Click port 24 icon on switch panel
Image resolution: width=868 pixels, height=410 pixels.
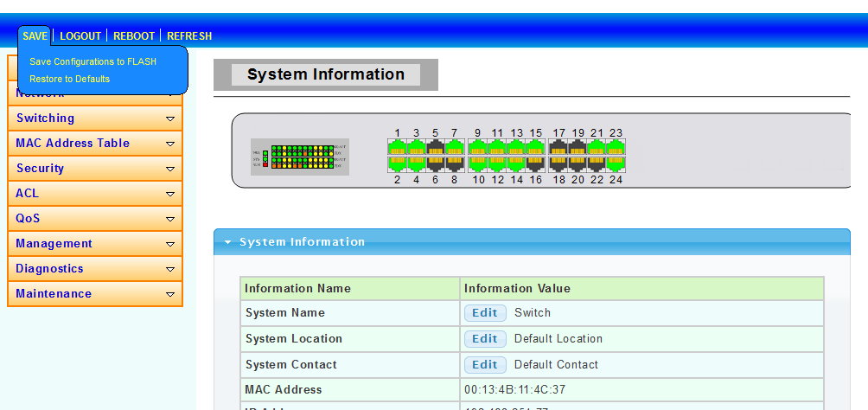[616, 163]
